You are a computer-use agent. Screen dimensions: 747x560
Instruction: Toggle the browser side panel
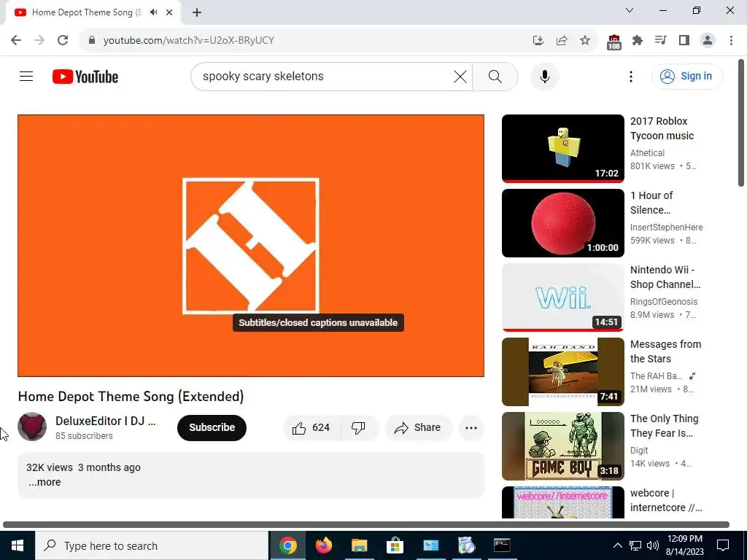[x=684, y=40]
